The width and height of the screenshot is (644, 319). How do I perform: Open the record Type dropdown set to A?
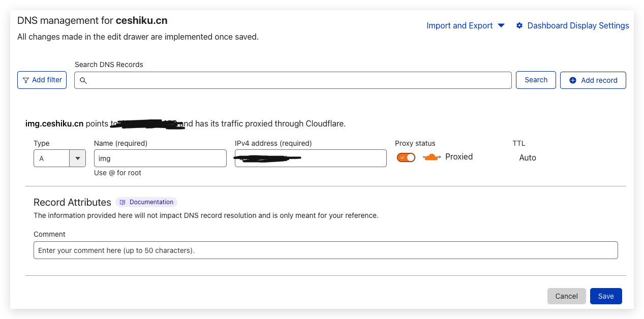point(59,158)
